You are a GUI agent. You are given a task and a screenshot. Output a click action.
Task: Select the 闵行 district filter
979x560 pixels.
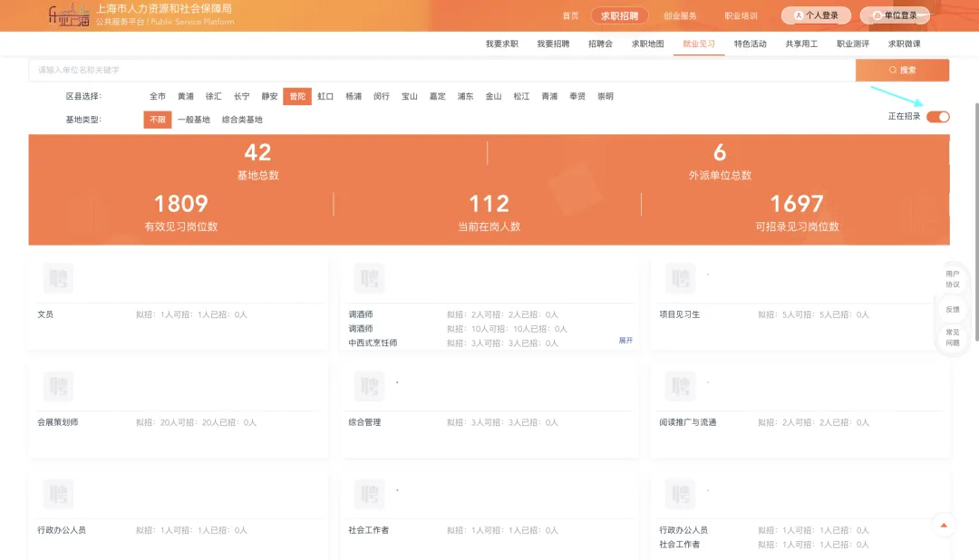[x=382, y=96]
